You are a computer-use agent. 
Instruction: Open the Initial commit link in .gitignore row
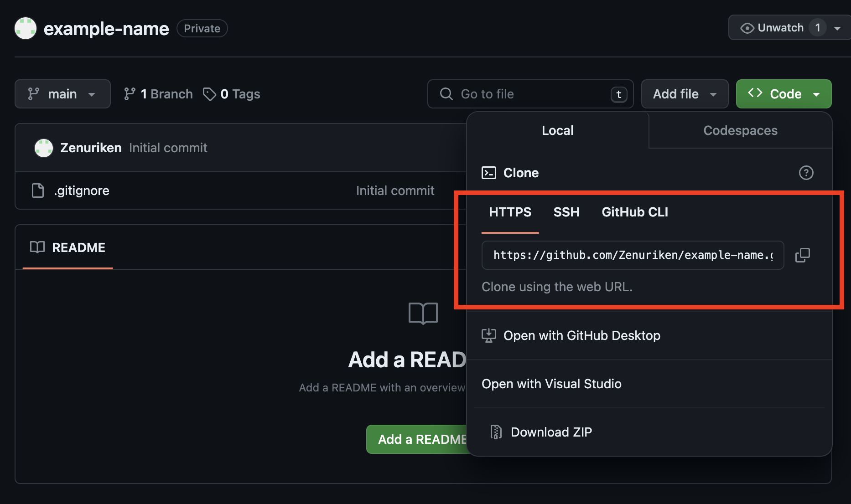coord(395,190)
